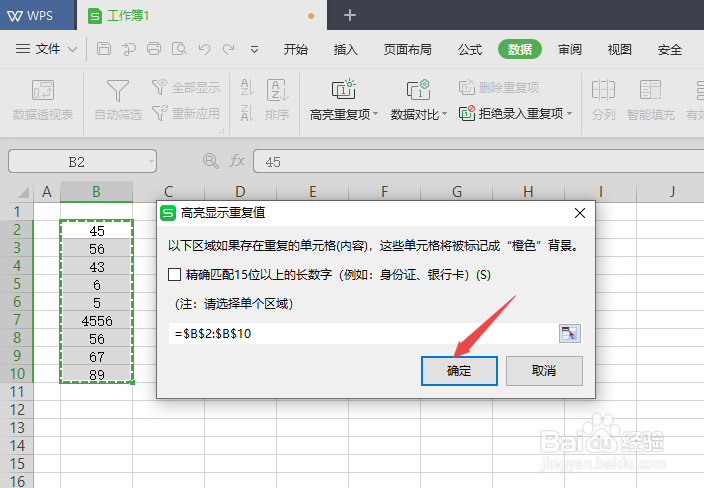
Task: Click 重新应用 filter option
Action: click(186, 113)
